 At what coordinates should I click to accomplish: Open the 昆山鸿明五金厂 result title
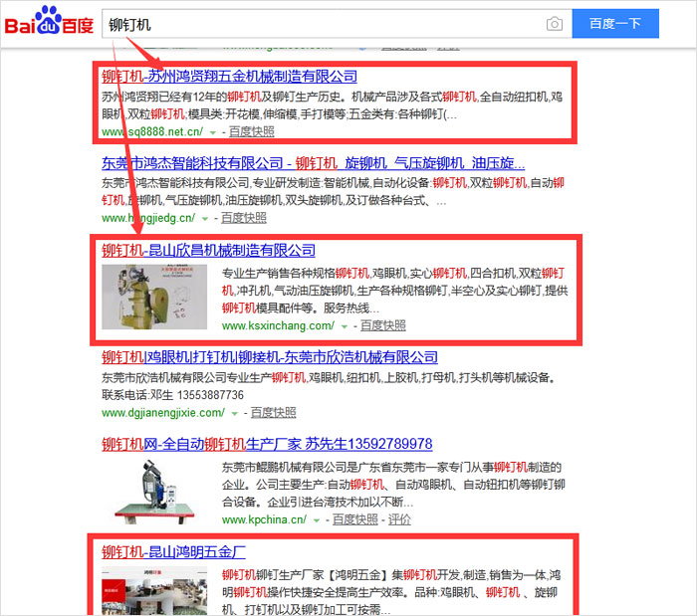pos(173,550)
